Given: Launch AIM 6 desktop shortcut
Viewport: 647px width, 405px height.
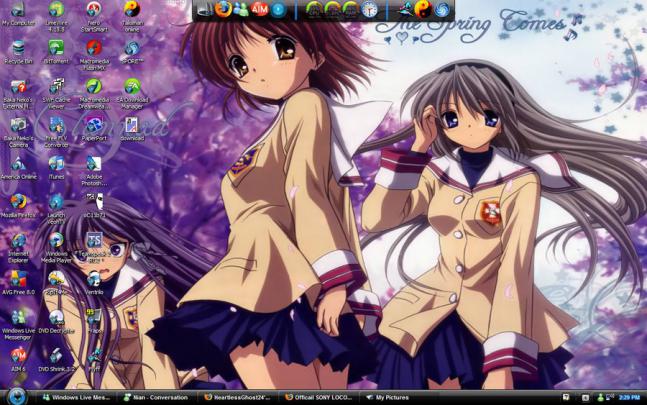Looking at the screenshot, I should pyautogui.click(x=18, y=360).
